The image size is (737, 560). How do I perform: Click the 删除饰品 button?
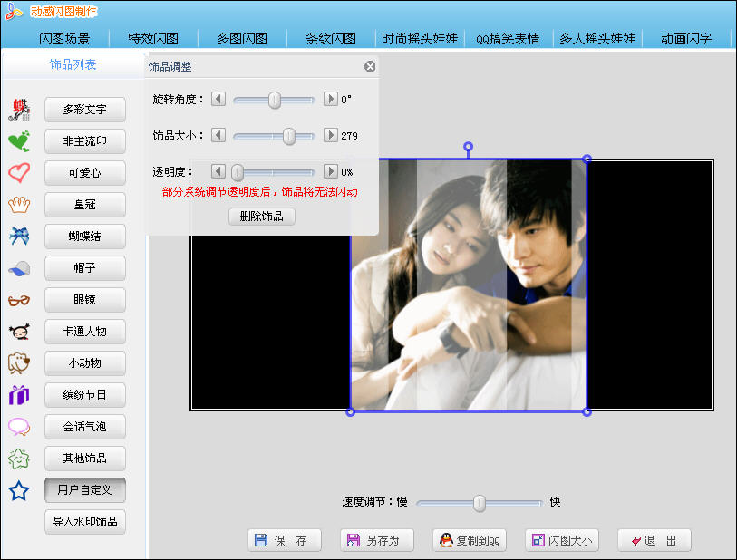262,217
